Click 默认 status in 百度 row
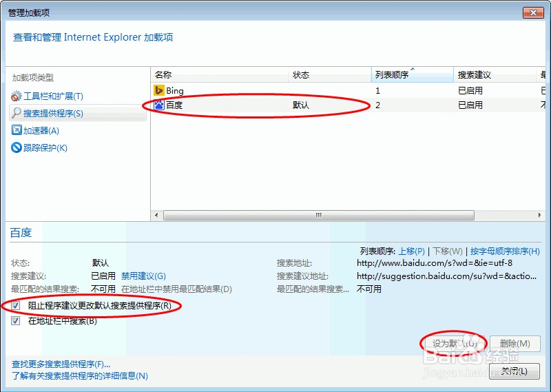The width and height of the screenshot is (551, 392). point(301,105)
